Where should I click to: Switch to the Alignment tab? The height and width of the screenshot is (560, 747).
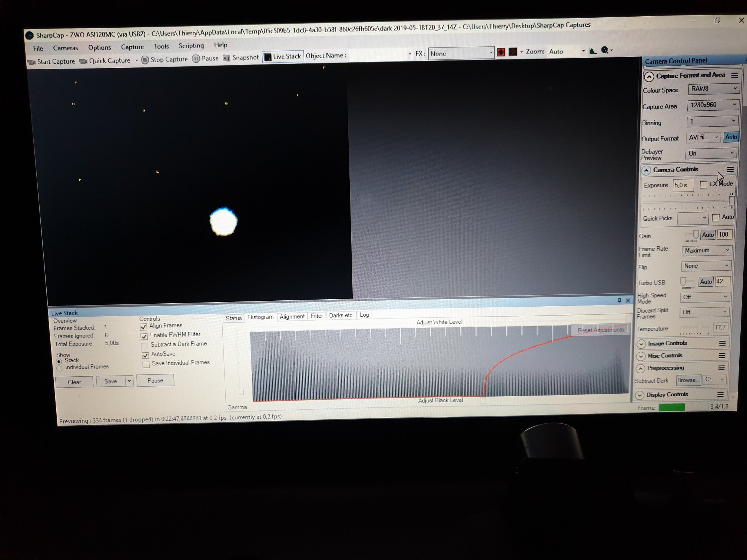pos(292,316)
